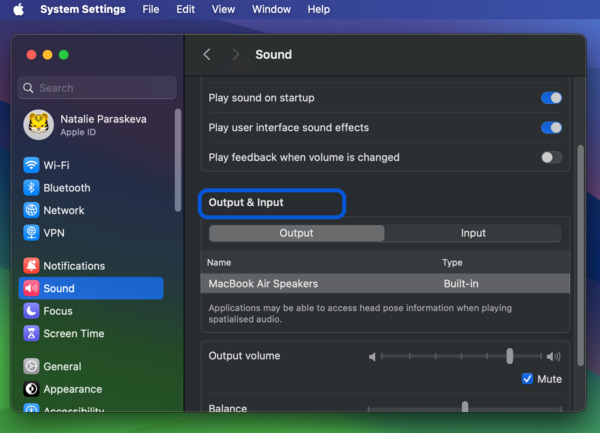Click the Balance slider
The height and width of the screenshot is (433, 600).
click(x=465, y=407)
